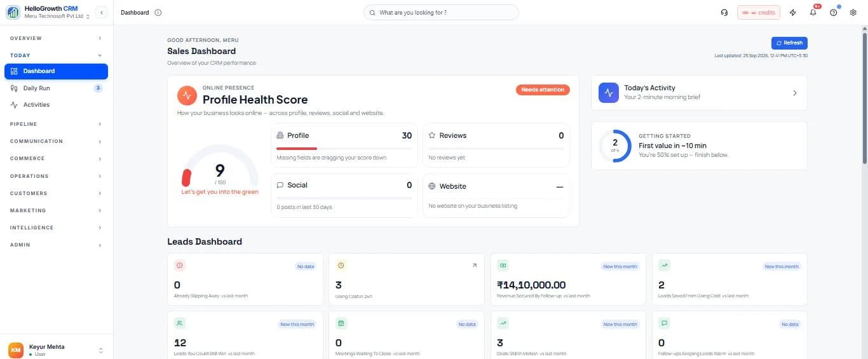Expand the Admin section
Image resolution: width=868 pixels, height=359 pixels.
pos(56,245)
